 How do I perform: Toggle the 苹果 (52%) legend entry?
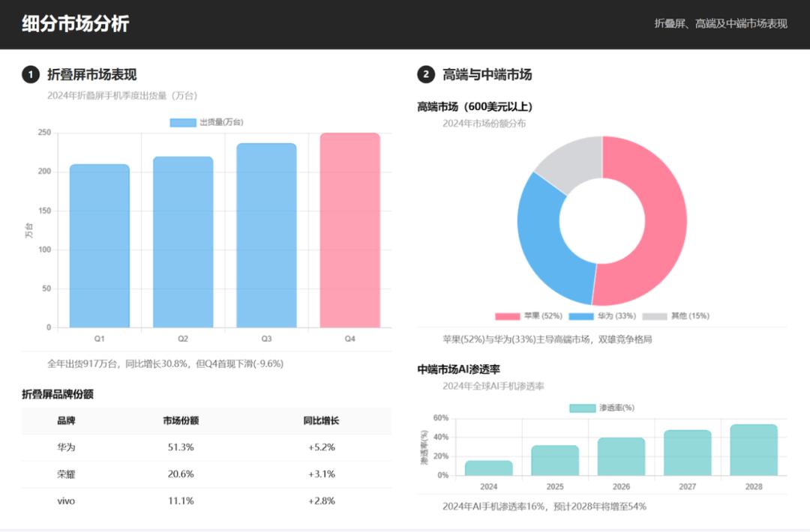(x=529, y=315)
